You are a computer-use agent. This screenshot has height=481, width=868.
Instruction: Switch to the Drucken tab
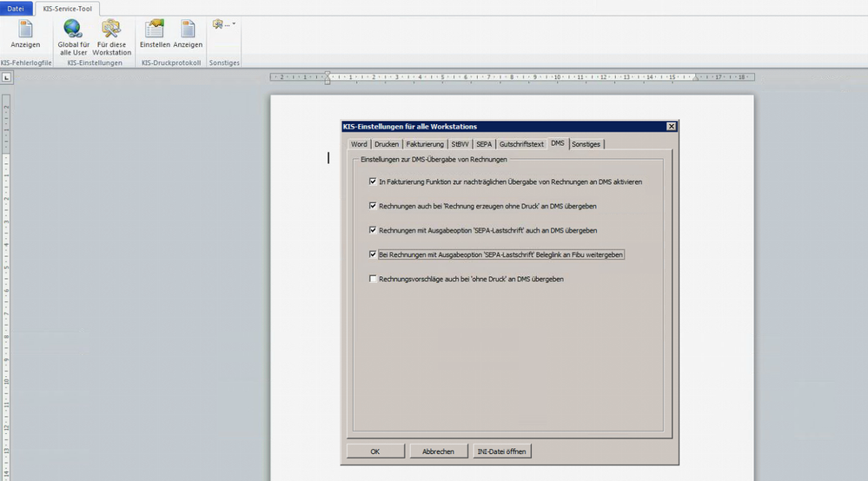pyautogui.click(x=387, y=144)
